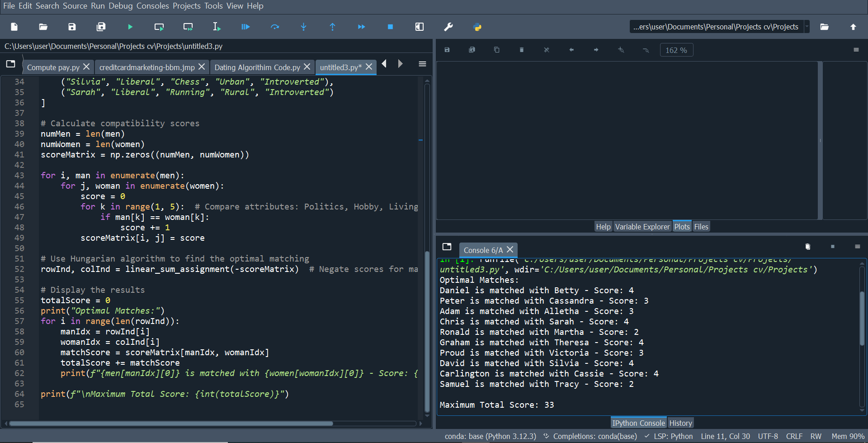The image size is (868, 443).
Task: Switch to Files pane tab
Action: tap(701, 227)
